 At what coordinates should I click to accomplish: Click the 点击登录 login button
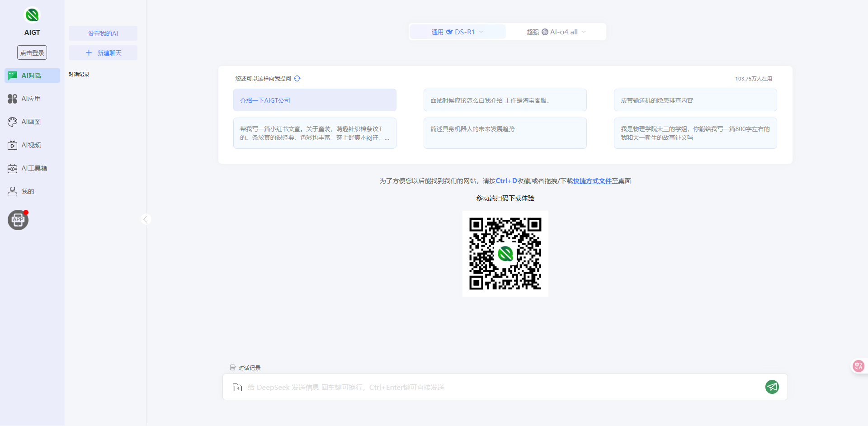point(32,53)
